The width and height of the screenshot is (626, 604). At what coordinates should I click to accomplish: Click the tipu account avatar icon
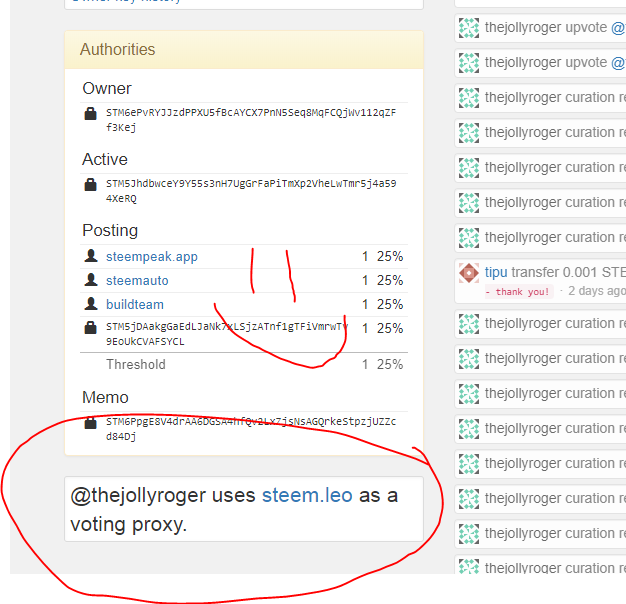pos(469,273)
